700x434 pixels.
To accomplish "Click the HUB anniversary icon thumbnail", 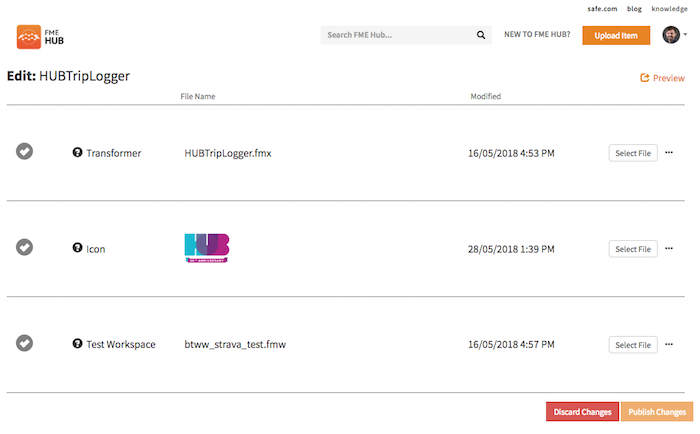I will [207, 248].
